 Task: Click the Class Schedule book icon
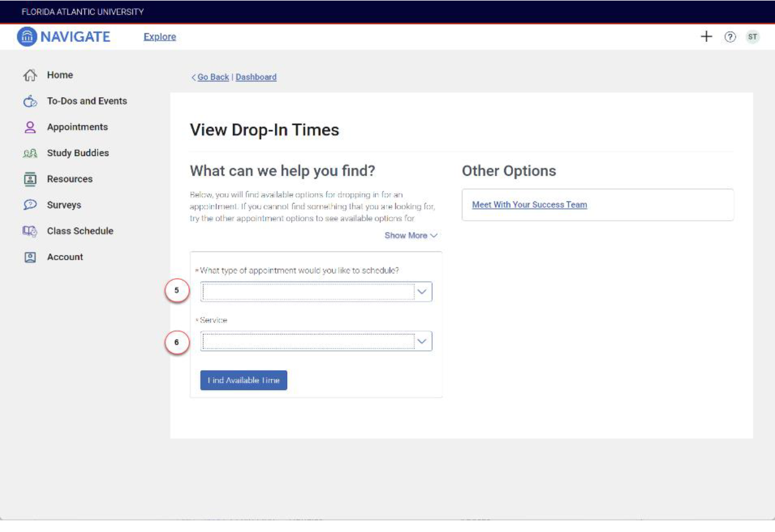[x=30, y=231]
